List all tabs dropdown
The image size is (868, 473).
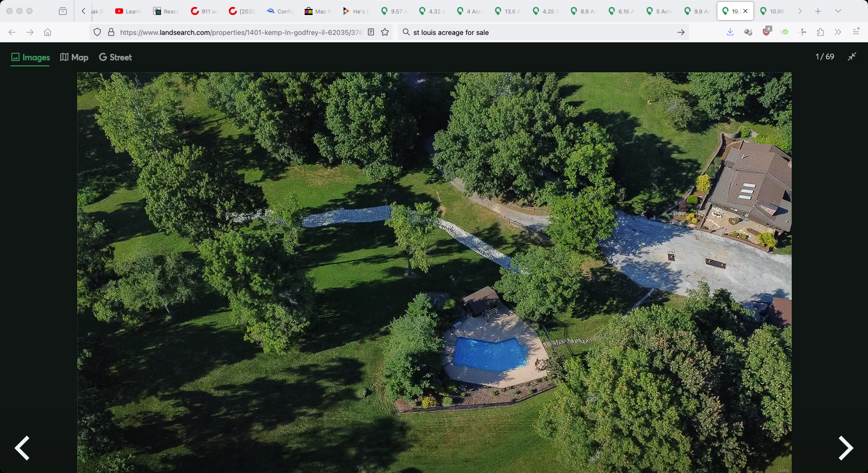[x=838, y=11]
